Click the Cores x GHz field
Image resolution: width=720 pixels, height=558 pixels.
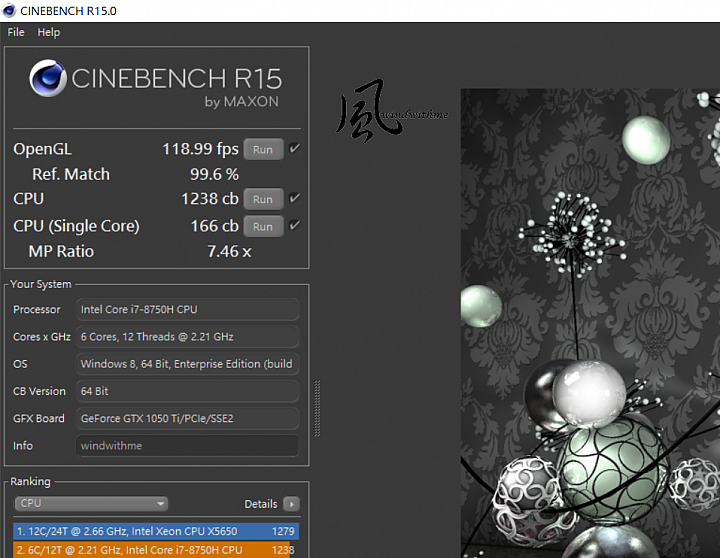[x=187, y=337]
